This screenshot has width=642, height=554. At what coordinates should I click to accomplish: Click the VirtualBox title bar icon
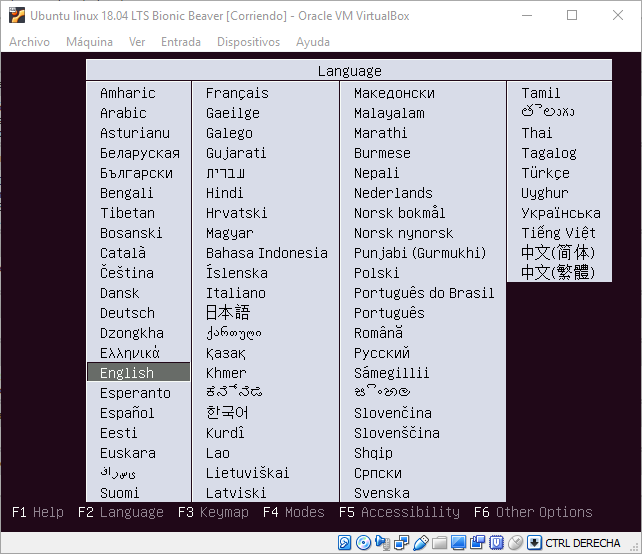(x=17, y=16)
